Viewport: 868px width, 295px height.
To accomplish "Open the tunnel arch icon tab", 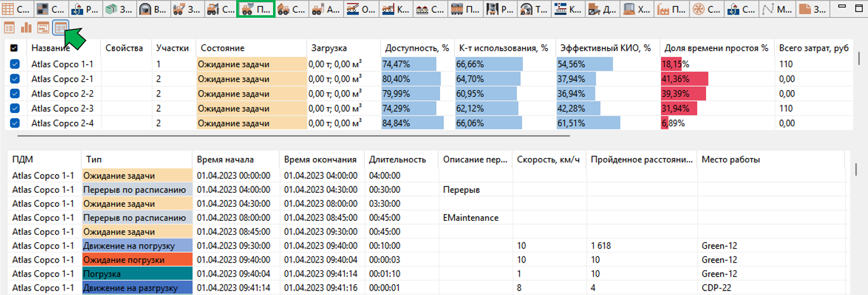I will (x=154, y=10).
